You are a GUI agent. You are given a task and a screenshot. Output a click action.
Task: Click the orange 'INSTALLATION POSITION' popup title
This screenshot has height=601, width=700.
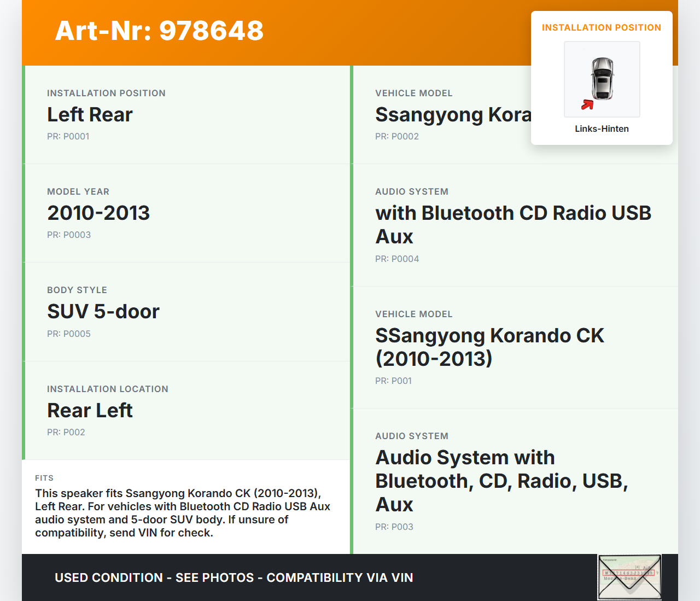click(602, 27)
